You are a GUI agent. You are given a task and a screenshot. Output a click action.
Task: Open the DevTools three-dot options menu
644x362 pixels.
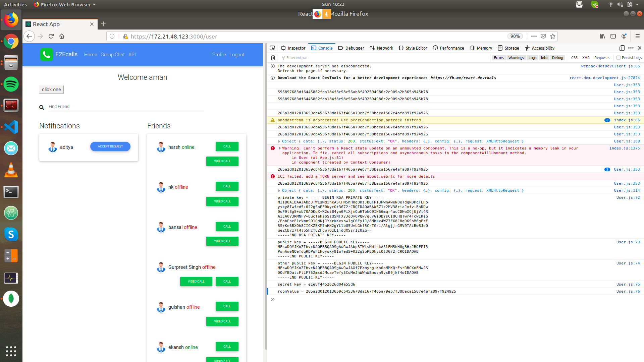(631, 48)
